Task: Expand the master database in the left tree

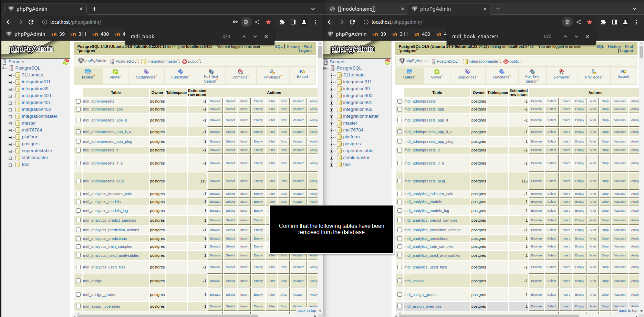Action: (x=10, y=124)
